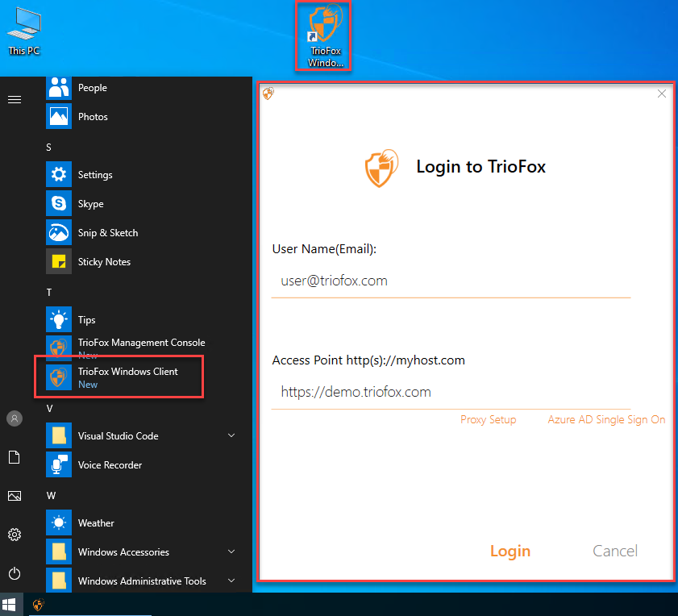This screenshot has height=616, width=678.
Task: Click the 'Tips' app label
Action: (x=86, y=320)
